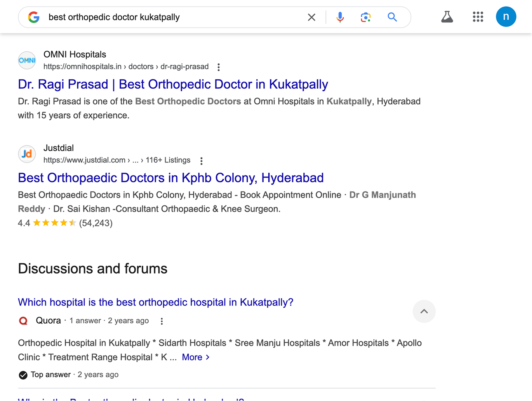Open more options for Quora discussion
532x401 pixels.
162,321
